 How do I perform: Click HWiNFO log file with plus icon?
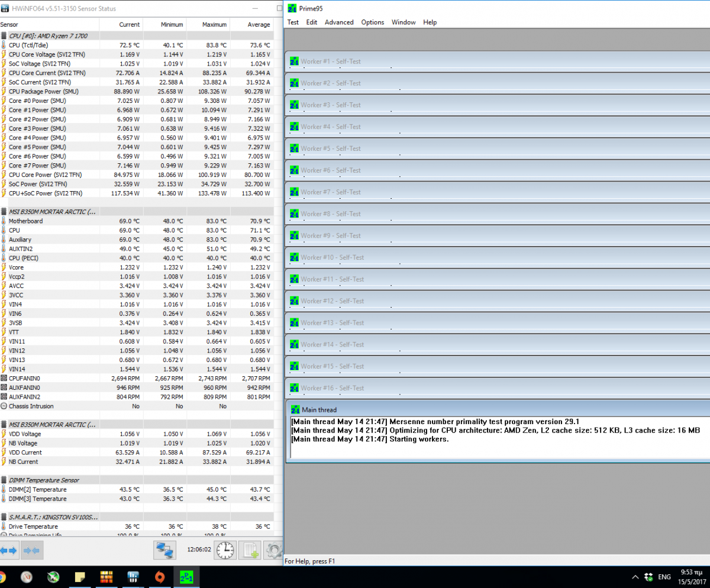[x=250, y=550]
